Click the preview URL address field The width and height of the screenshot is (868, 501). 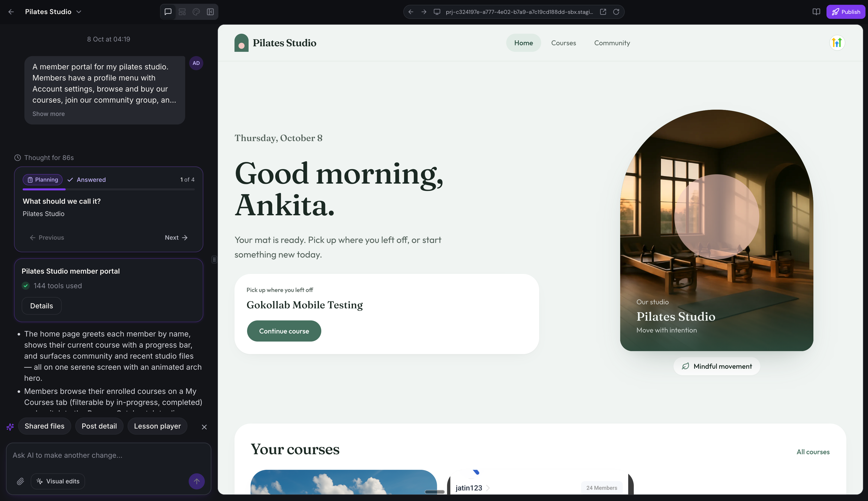pos(519,12)
